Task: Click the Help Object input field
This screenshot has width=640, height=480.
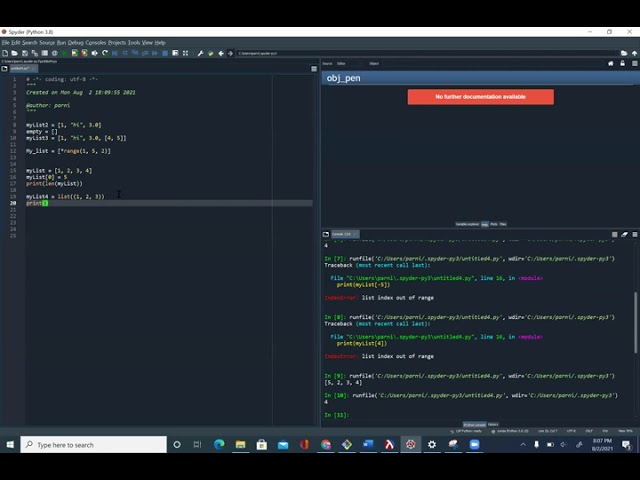Action: click(x=493, y=63)
